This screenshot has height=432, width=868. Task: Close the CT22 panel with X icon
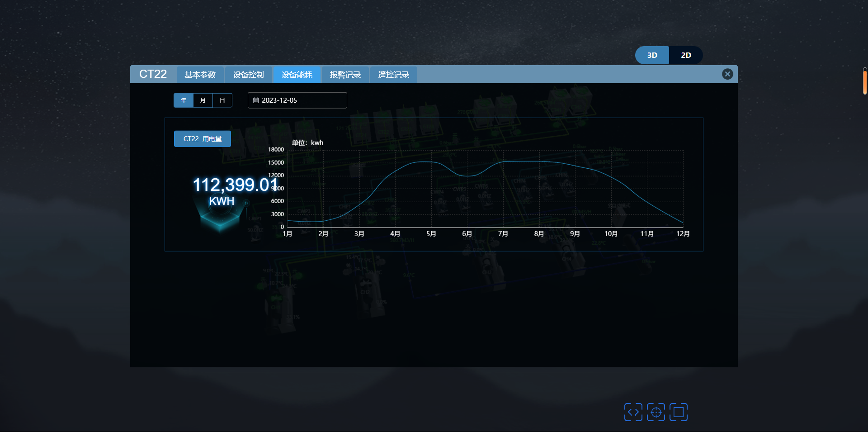coord(727,74)
